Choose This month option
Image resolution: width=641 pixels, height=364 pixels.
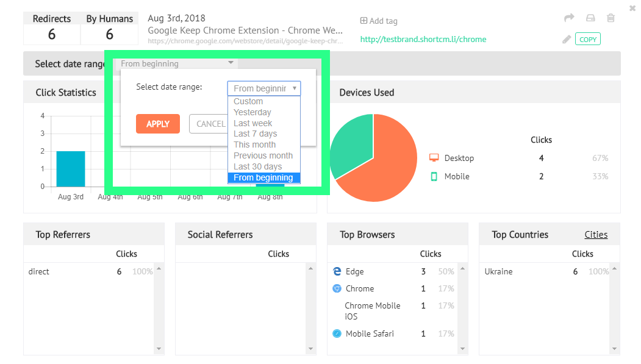pos(264,145)
